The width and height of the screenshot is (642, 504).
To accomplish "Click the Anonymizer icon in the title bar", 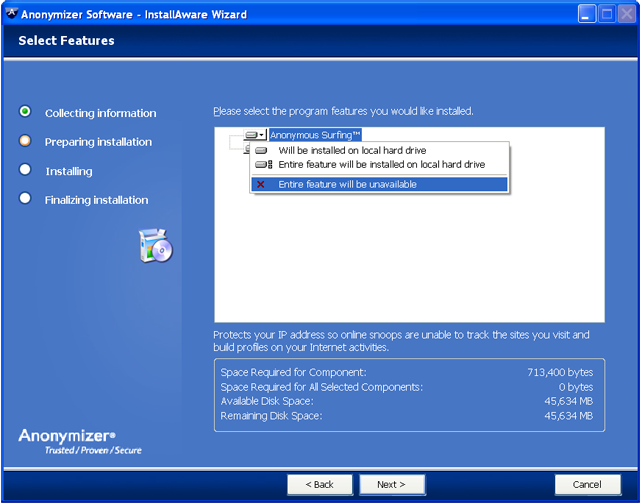I will [12, 15].
